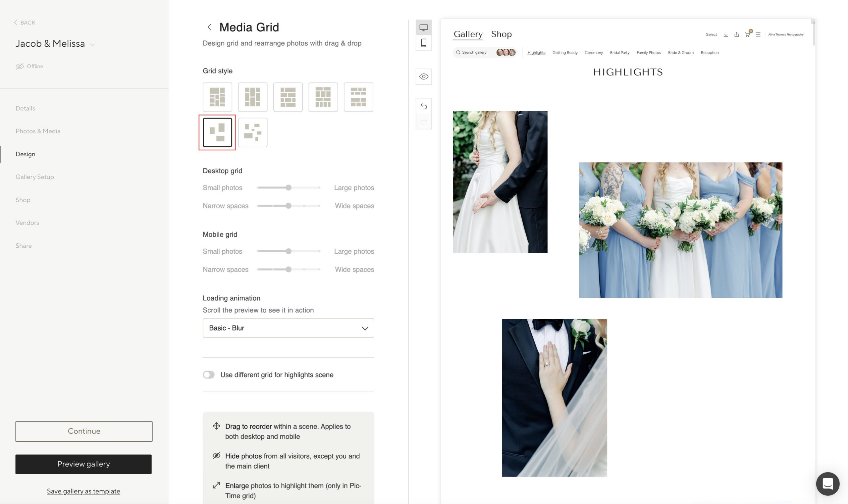Switch preview to mobile phone view
The image size is (848, 504).
point(424,43)
